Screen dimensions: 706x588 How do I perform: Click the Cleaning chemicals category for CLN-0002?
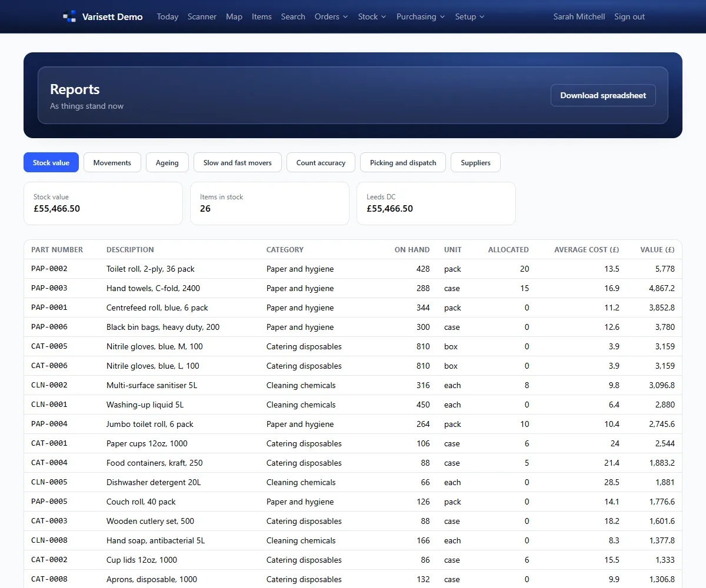[x=301, y=385]
